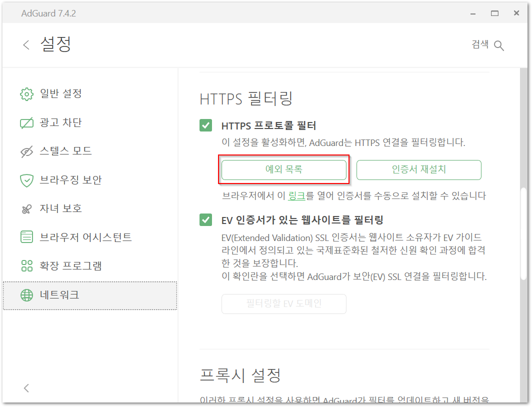This screenshot has width=532, height=407.
Task: Click the scissors icon for 자녀 보호
Action: tap(27, 209)
